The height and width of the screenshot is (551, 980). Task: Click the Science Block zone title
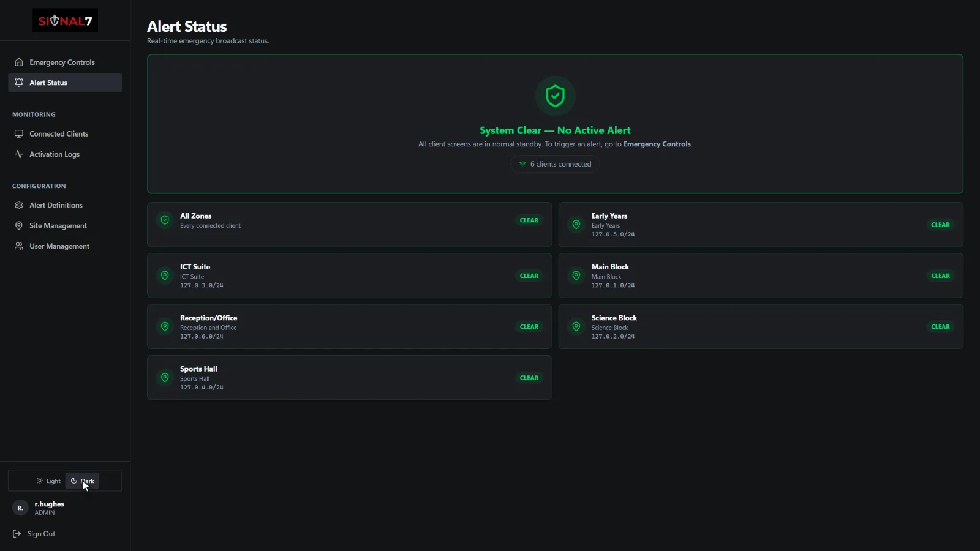click(x=614, y=318)
